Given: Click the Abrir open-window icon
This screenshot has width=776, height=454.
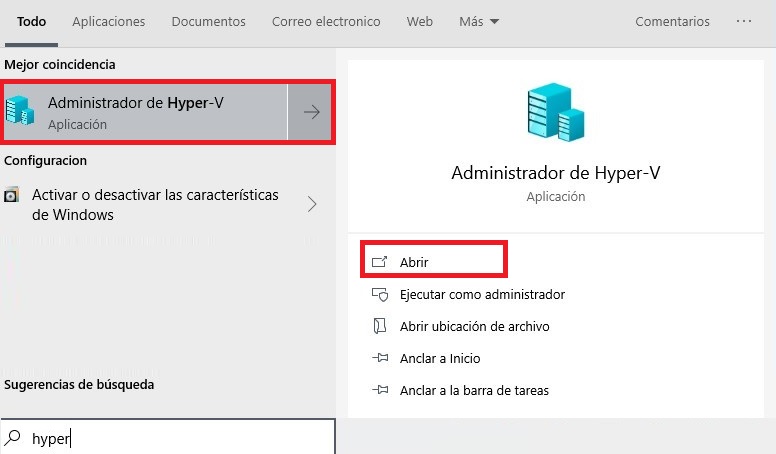Looking at the screenshot, I should pyautogui.click(x=380, y=261).
